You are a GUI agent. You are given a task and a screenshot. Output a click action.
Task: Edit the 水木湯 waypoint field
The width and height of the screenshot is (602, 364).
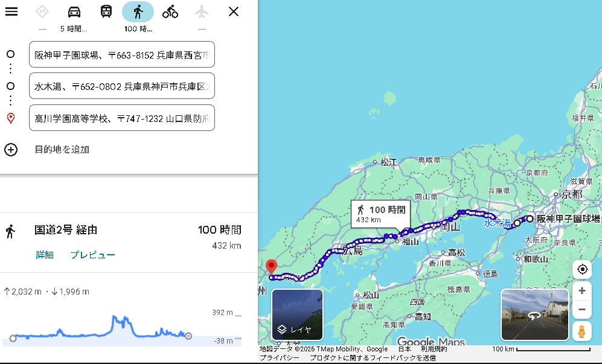(121, 86)
